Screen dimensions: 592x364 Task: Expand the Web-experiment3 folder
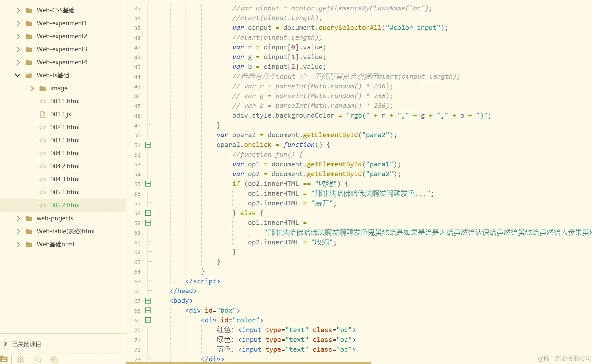click(18, 49)
